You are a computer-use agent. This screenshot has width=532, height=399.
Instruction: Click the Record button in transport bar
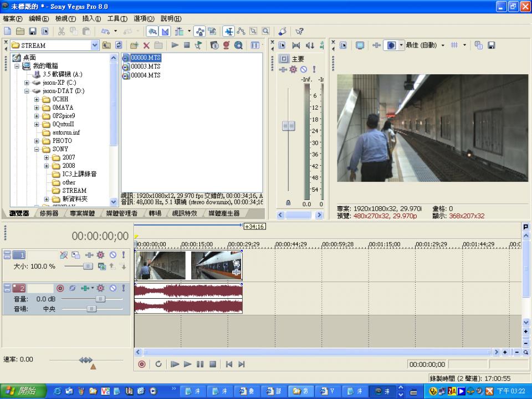[x=142, y=364]
